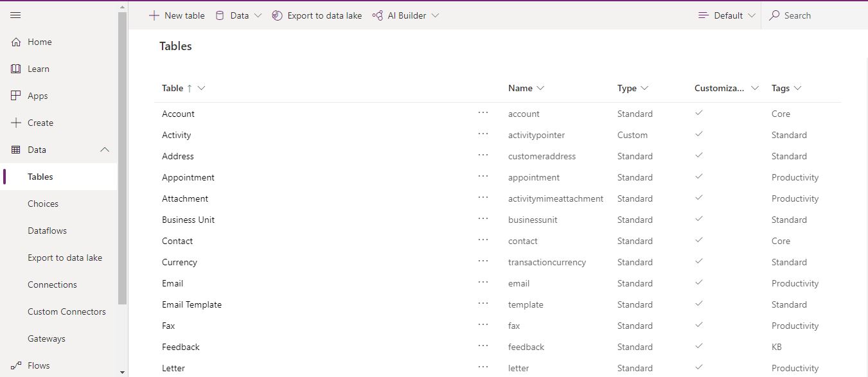Image resolution: width=868 pixels, height=377 pixels.
Task: Click the Learn icon in sidebar
Action: coord(15,68)
